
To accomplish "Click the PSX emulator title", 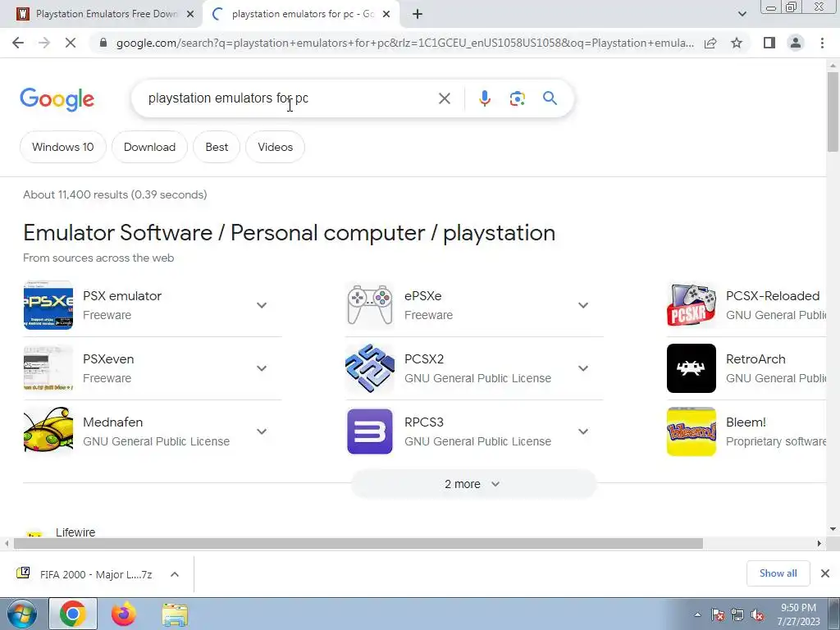I will [122, 295].
